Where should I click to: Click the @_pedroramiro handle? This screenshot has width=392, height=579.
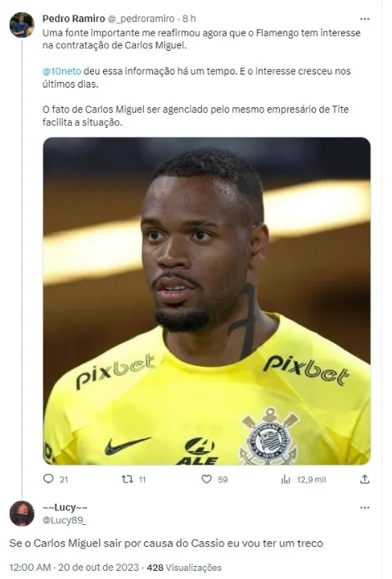[x=141, y=19]
